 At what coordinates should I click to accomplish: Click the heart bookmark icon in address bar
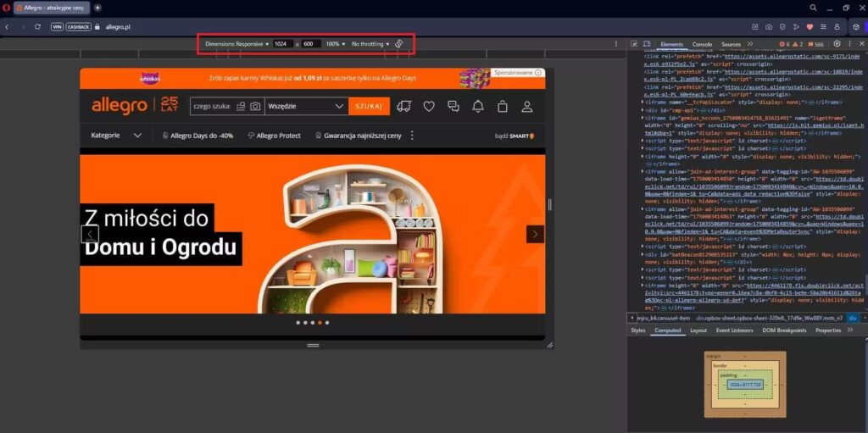tap(810, 26)
